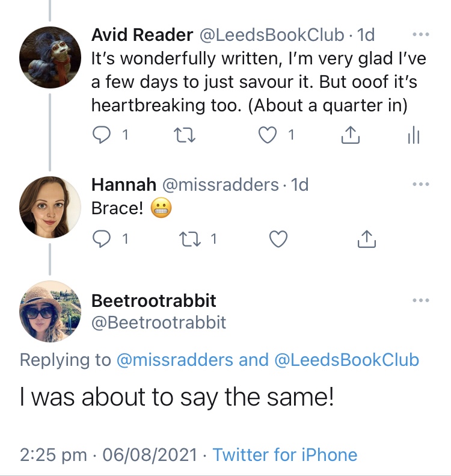451x476 pixels.
Task: Open Beetrootrabbit's profile picture
Action: pyautogui.click(x=50, y=311)
